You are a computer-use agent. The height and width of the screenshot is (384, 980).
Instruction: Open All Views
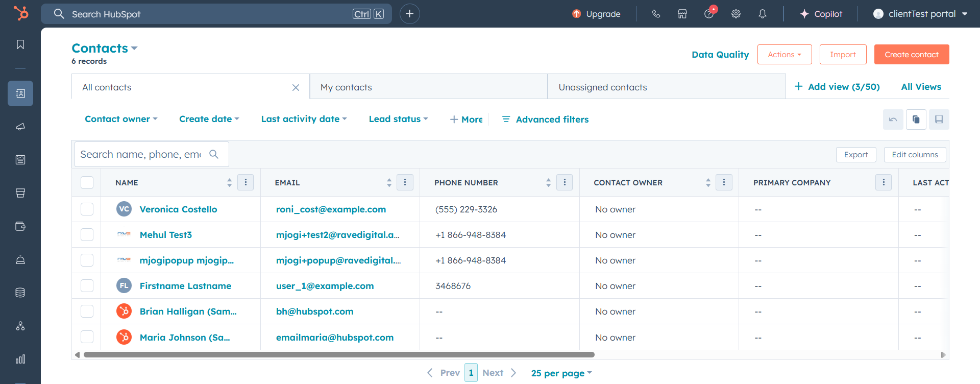point(921,87)
